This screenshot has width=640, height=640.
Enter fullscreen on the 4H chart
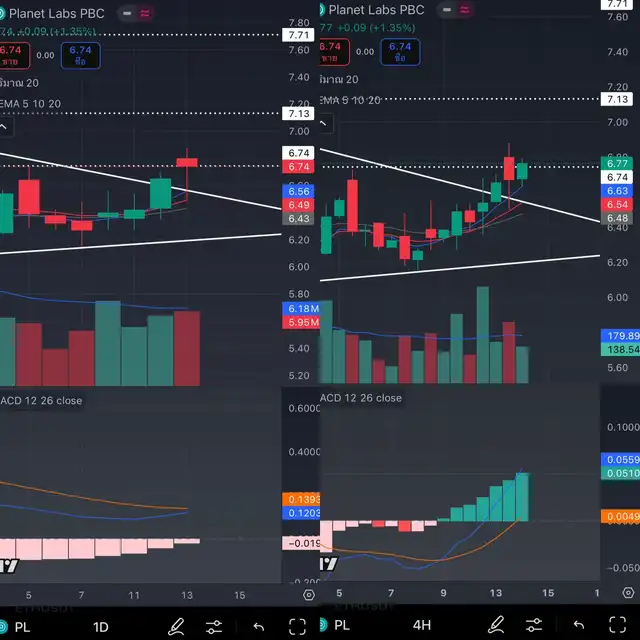(x=617, y=626)
